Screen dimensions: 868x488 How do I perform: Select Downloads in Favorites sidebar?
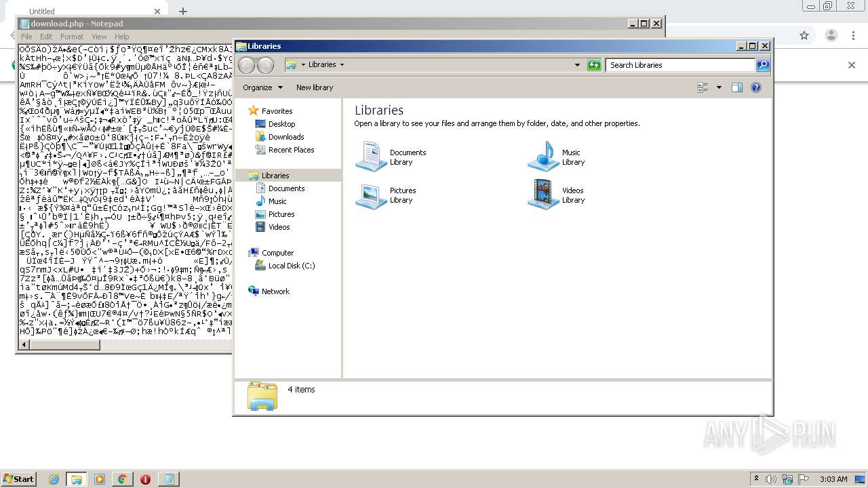click(x=286, y=137)
